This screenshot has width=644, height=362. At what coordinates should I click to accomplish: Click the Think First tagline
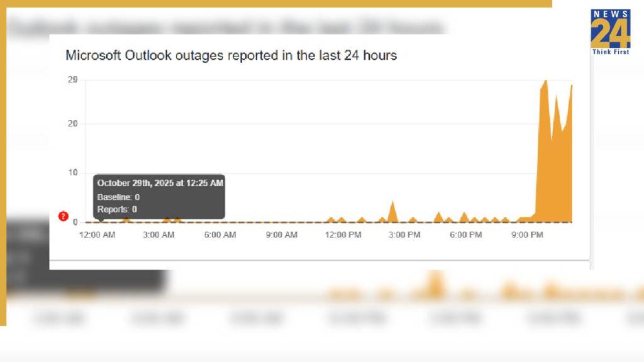(x=610, y=52)
